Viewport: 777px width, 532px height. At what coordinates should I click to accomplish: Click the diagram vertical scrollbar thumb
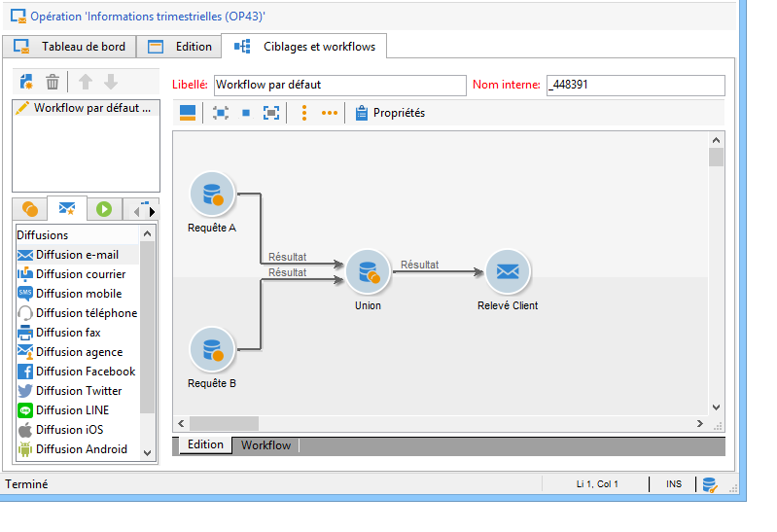716,158
